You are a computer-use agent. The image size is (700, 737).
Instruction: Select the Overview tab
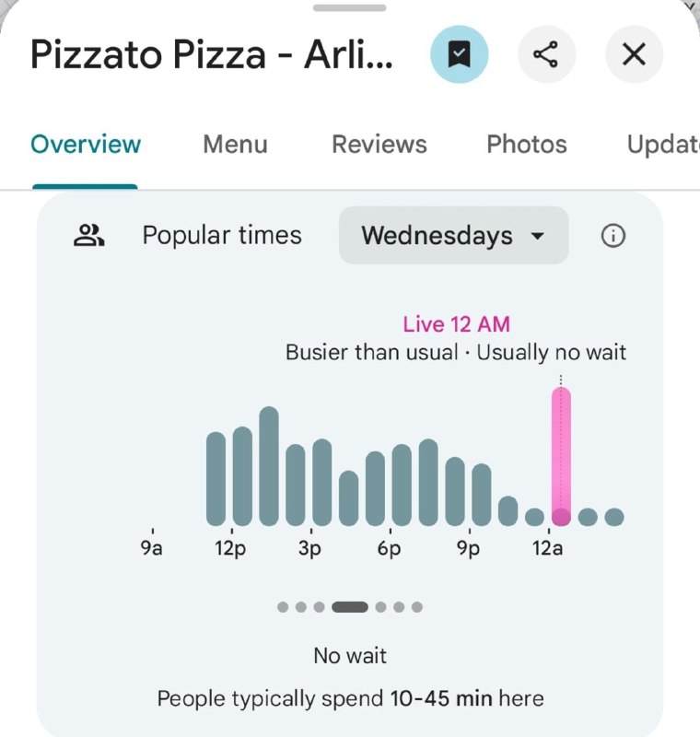coord(86,144)
